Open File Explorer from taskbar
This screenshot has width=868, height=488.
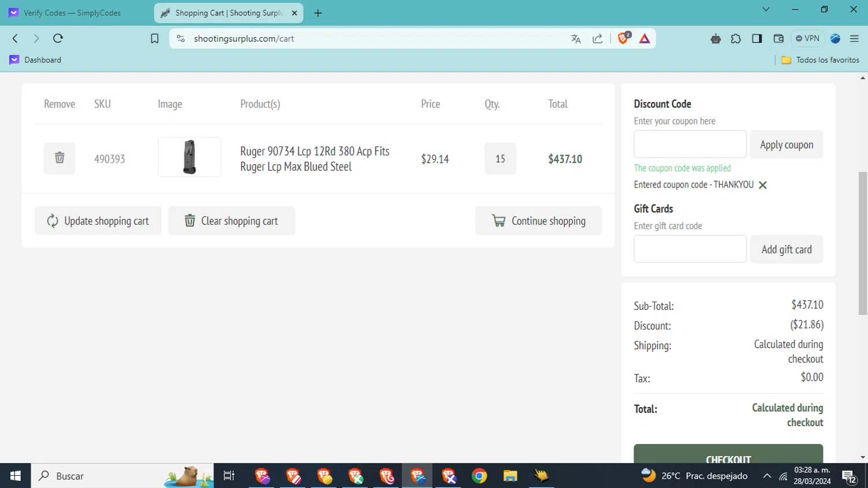[x=510, y=476]
